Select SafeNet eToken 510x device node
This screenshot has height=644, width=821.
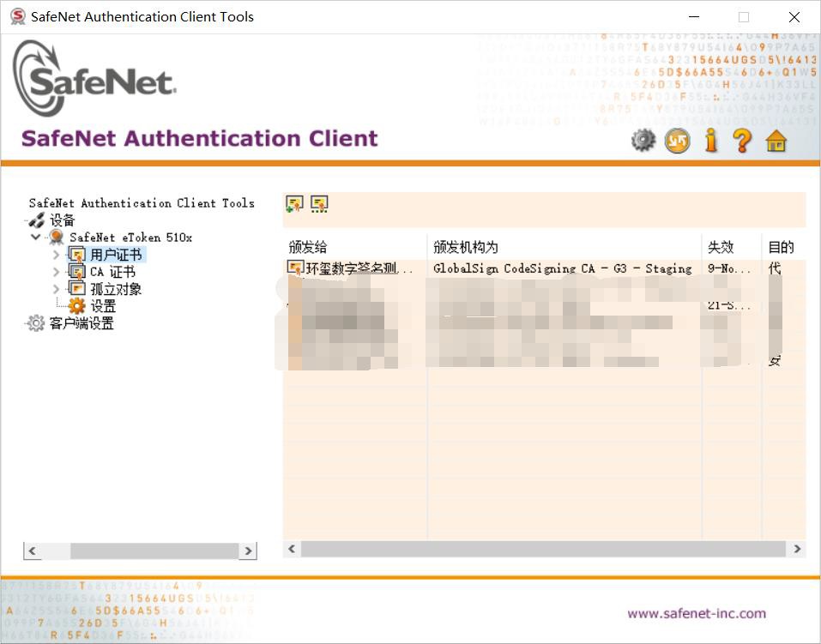131,238
